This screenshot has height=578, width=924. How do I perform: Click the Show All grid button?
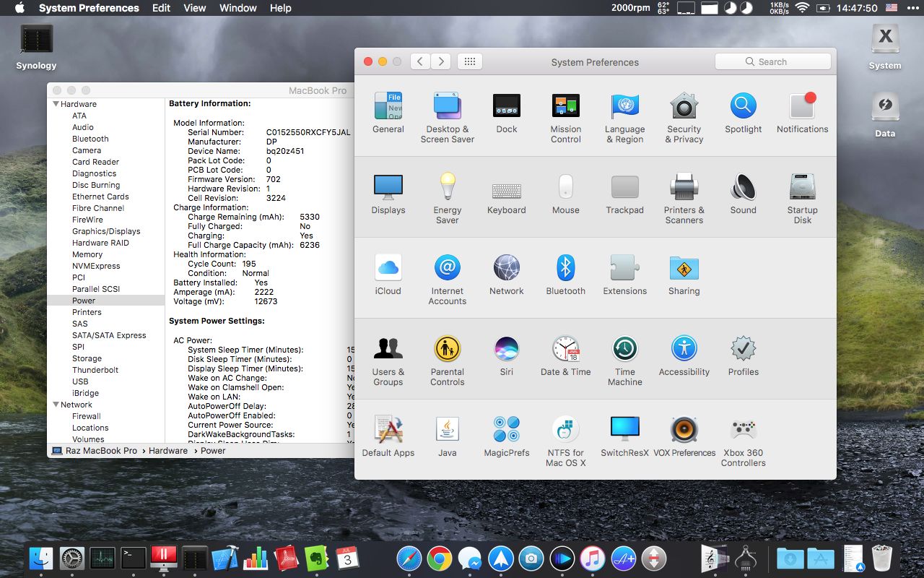point(469,62)
